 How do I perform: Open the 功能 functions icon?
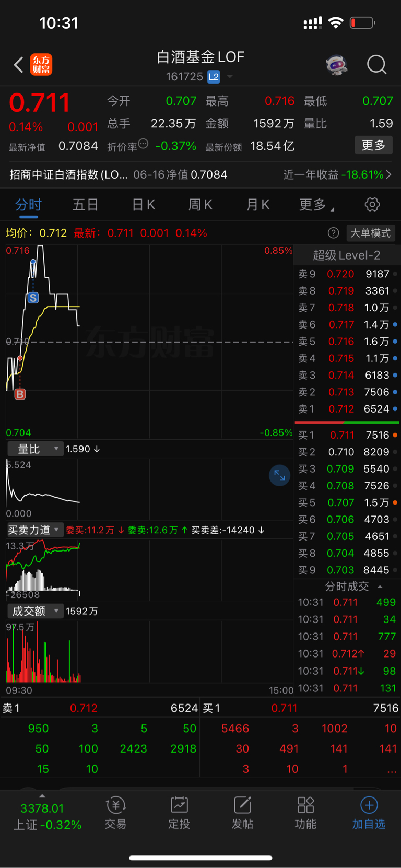[x=305, y=813]
